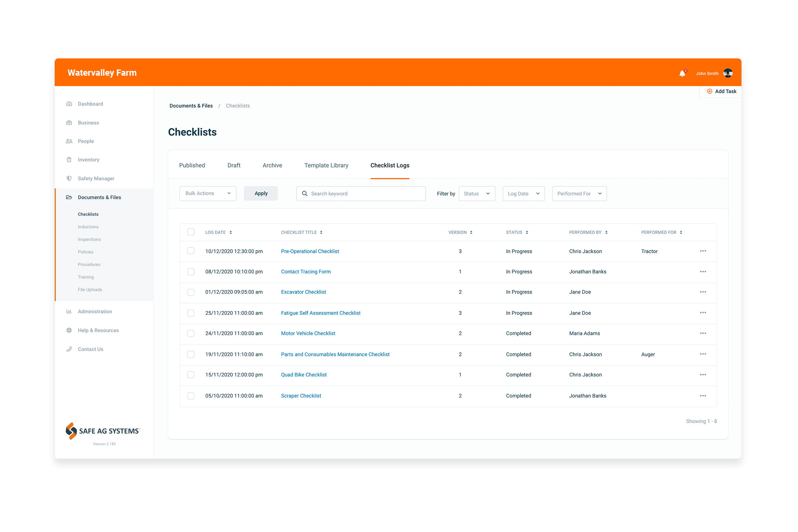Click the notification bell icon

(683, 73)
